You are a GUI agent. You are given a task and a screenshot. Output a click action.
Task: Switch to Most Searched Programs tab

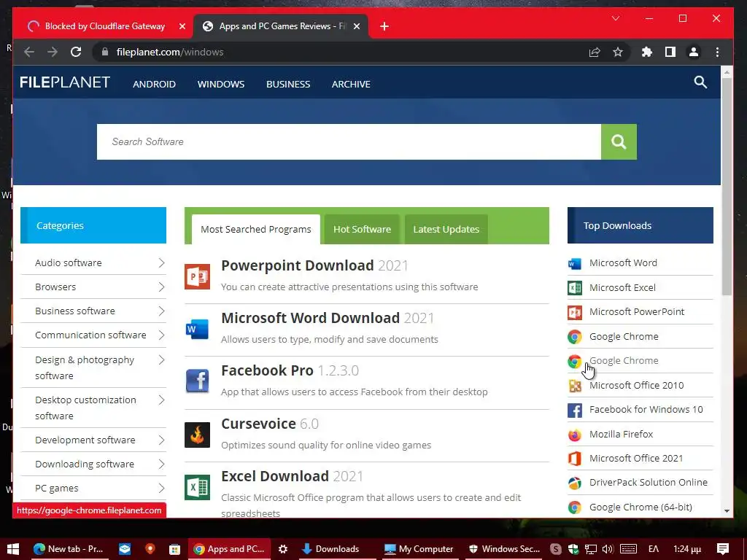(x=256, y=230)
